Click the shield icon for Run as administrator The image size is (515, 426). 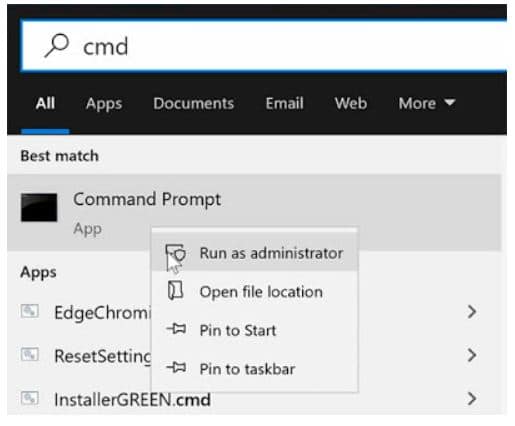click(x=175, y=254)
